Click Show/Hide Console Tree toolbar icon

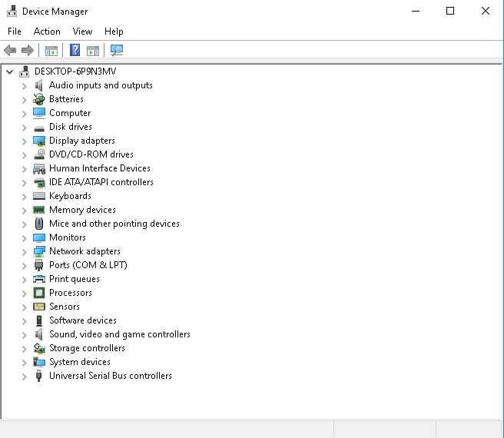tap(51, 51)
